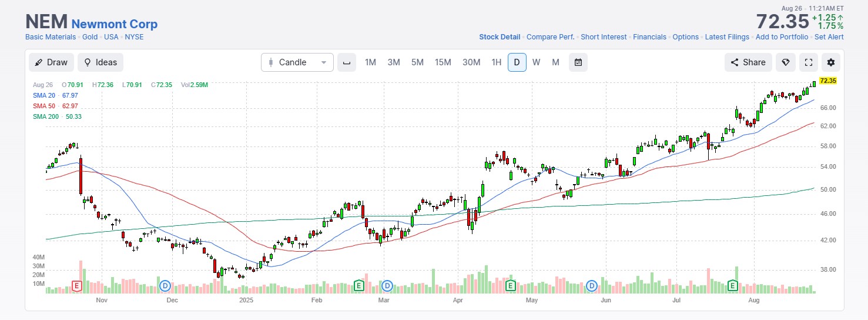868x320 pixels.
Task: Click Add to Portfolio link
Action: click(782, 37)
